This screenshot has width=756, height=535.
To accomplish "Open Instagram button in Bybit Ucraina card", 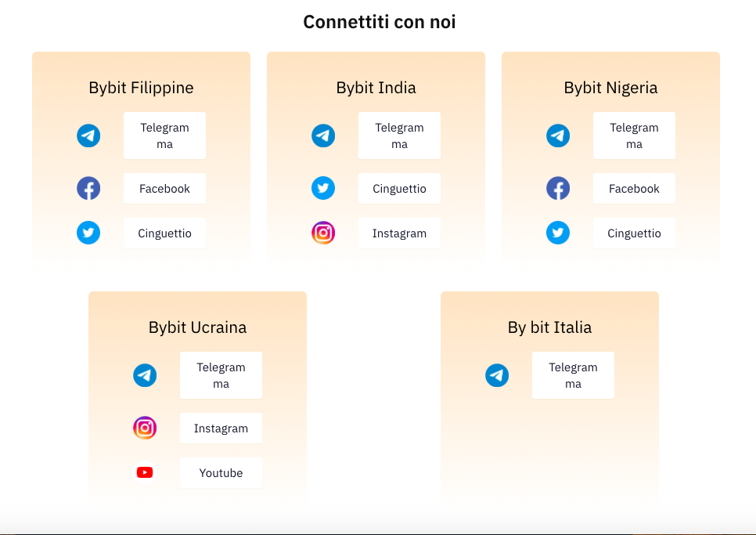I will pyautogui.click(x=221, y=428).
